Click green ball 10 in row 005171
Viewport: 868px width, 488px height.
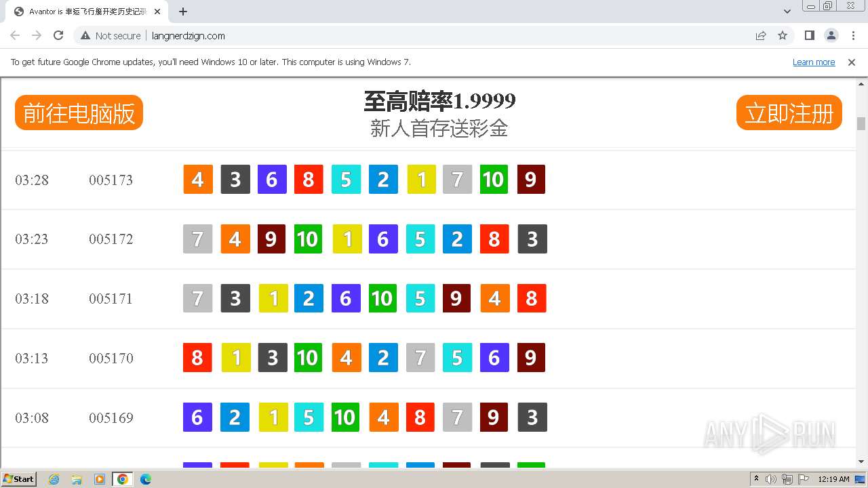pyautogui.click(x=382, y=298)
